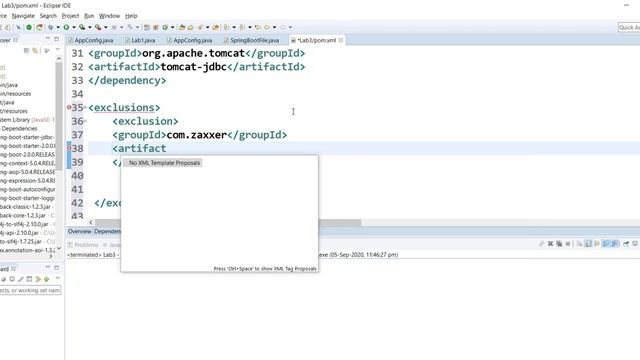The width and height of the screenshot is (640, 360).
Task: Collapse the exclusion fold marker on line 36
Action: [85, 121]
